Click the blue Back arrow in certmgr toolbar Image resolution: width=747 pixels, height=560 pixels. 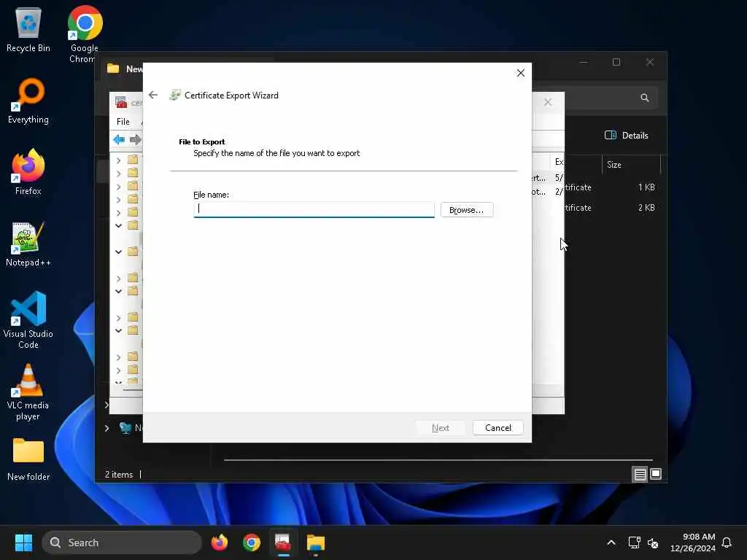tap(119, 139)
